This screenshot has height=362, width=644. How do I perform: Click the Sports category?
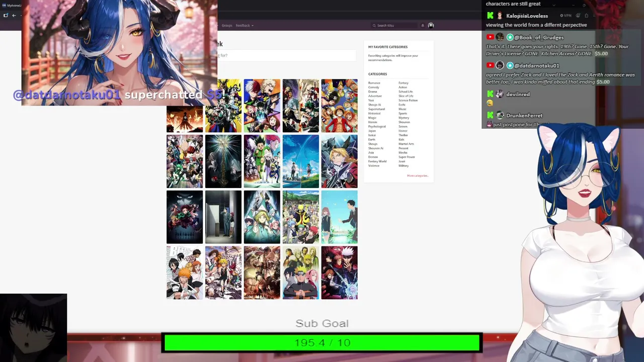[403, 114]
